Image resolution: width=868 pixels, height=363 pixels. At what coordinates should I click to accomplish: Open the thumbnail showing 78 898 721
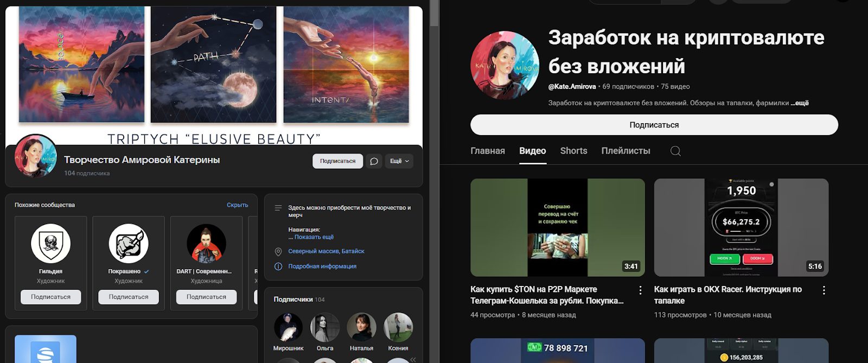pos(558,351)
